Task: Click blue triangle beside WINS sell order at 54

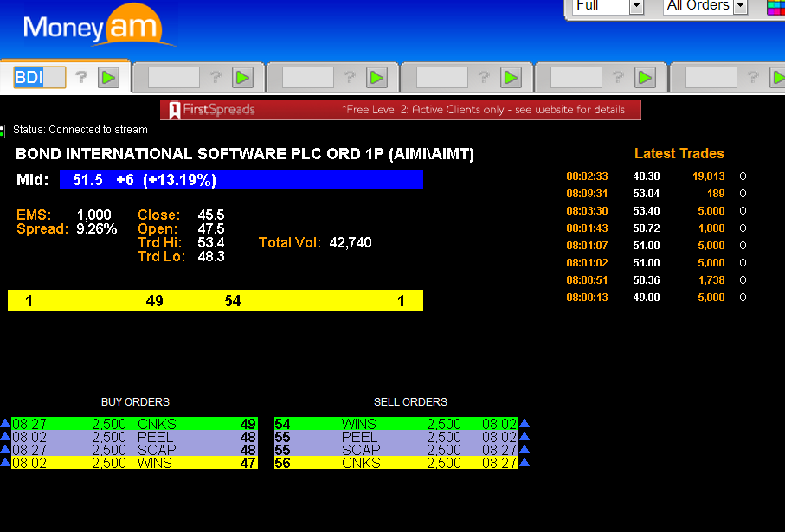Action: (x=524, y=423)
